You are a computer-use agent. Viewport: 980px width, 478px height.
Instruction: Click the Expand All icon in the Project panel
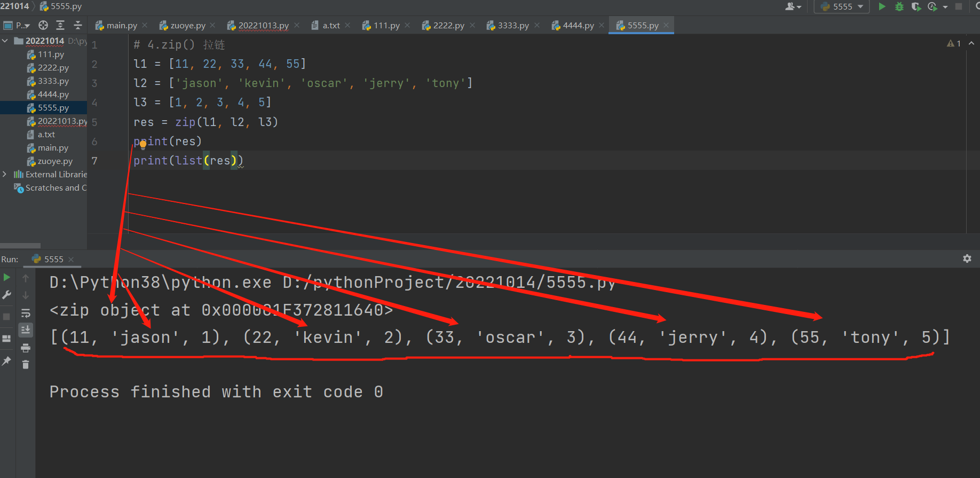(x=60, y=25)
